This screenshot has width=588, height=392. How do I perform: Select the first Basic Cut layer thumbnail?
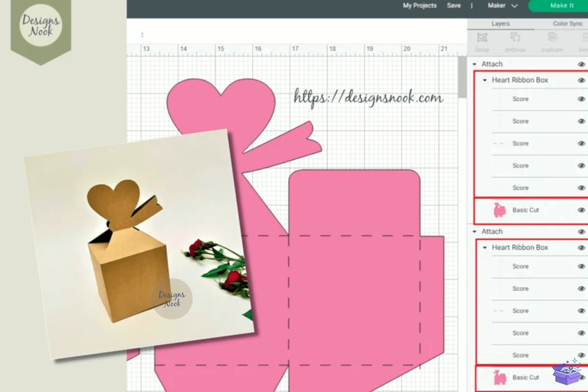coord(499,210)
